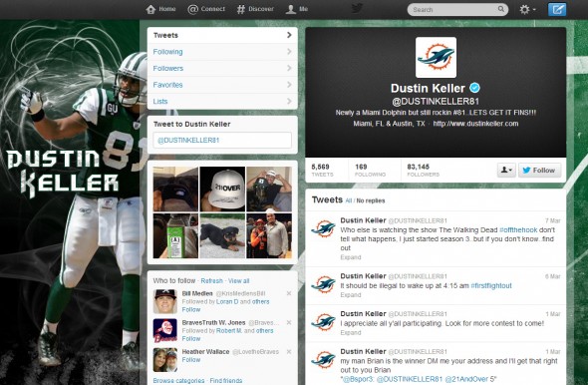Expand the Walking Dead tweet
Image resolution: width=588 pixels, height=385 pixels.
[x=351, y=257]
